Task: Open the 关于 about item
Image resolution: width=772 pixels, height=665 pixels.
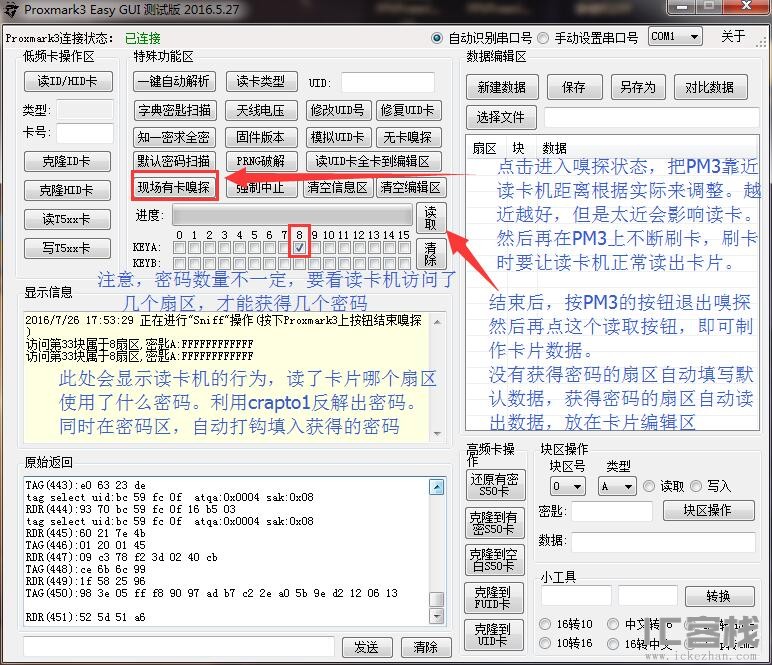Action: 733,36
